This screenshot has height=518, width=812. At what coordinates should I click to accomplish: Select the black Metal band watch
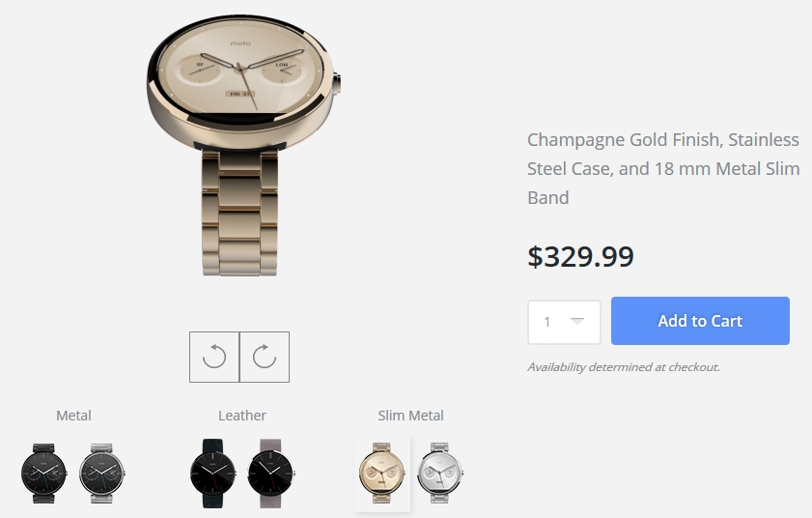(43, 473)
